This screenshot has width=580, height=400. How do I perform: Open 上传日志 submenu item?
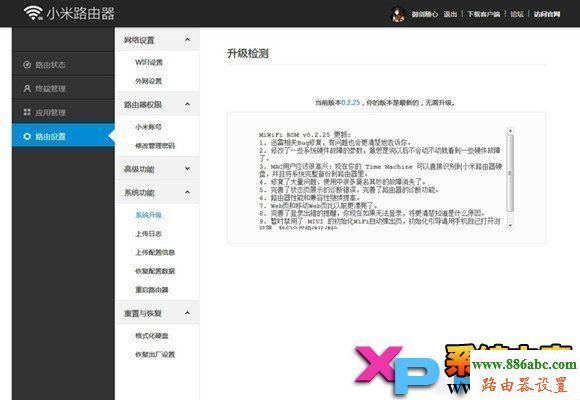[148, 233]
